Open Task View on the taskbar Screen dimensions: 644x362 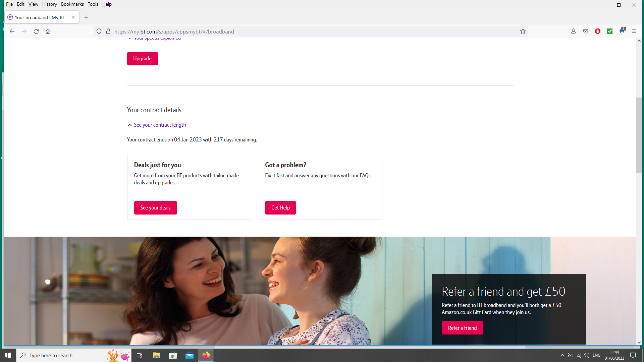point(140,355)
